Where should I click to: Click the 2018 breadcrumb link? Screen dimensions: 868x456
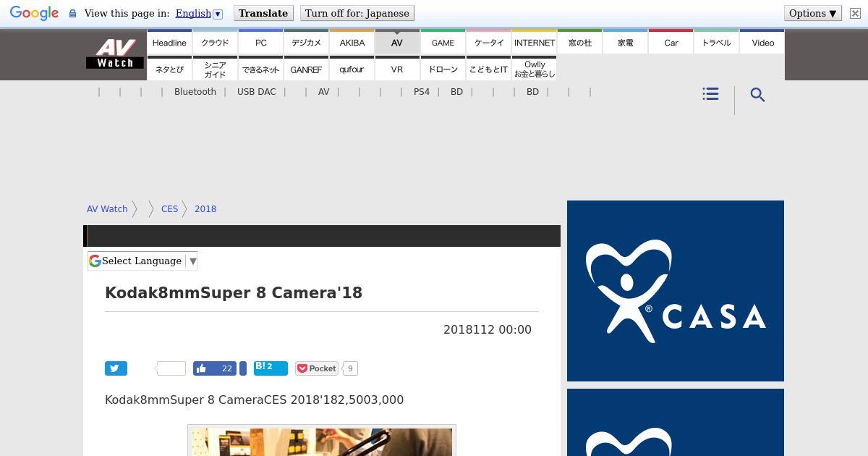(x=205, y=209)
